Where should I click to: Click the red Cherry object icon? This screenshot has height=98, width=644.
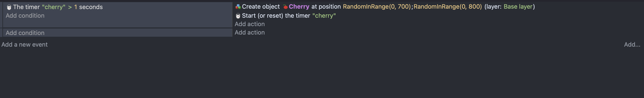[285, 7]
